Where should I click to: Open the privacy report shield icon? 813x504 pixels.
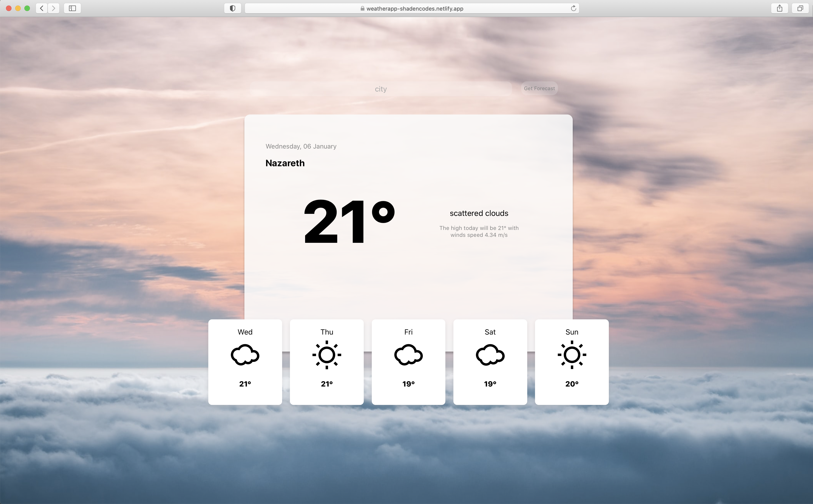pyautogui.click(x=233, y=8)
